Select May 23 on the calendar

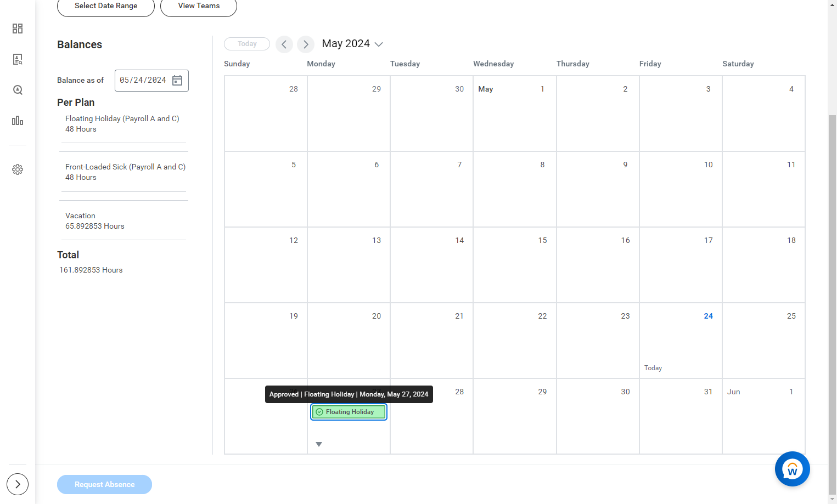pyautogui.click(x=598, y=341)
